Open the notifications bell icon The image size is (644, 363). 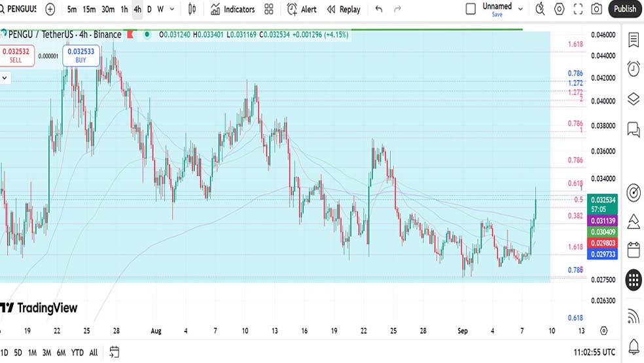tap(634, 347)
